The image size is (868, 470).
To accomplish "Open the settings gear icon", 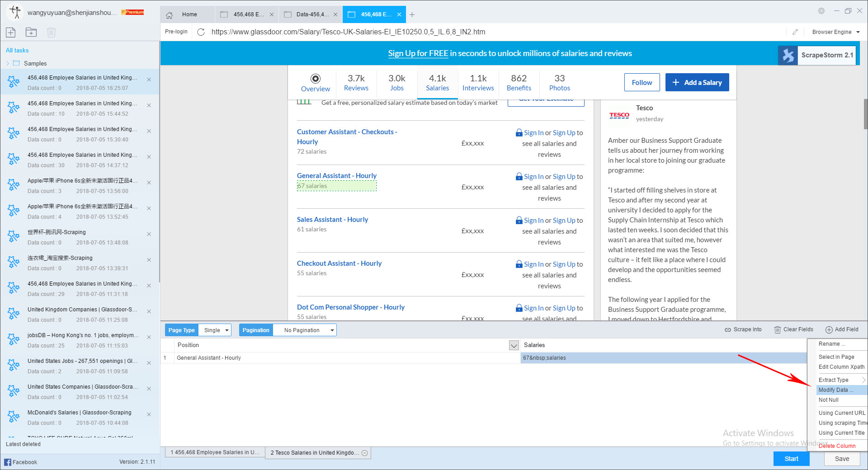I will 821,11.
